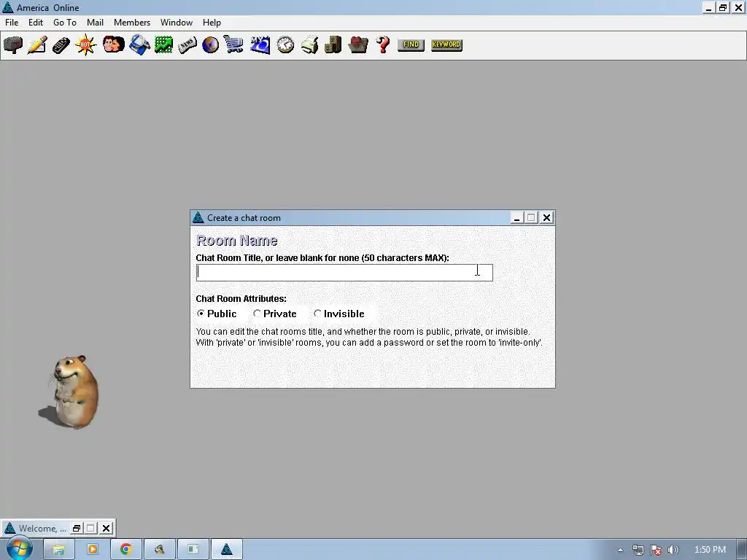Switch to the AOL taskbar button
The image size is (747, 560).
(227, 549)
